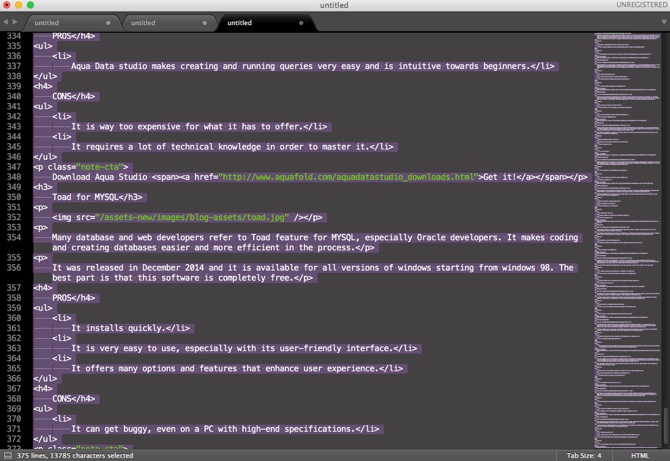The height and width of the screenshot is (461, 670).
Task: Click the "<ul>" tag on line 335
Action: pos(43,46)
